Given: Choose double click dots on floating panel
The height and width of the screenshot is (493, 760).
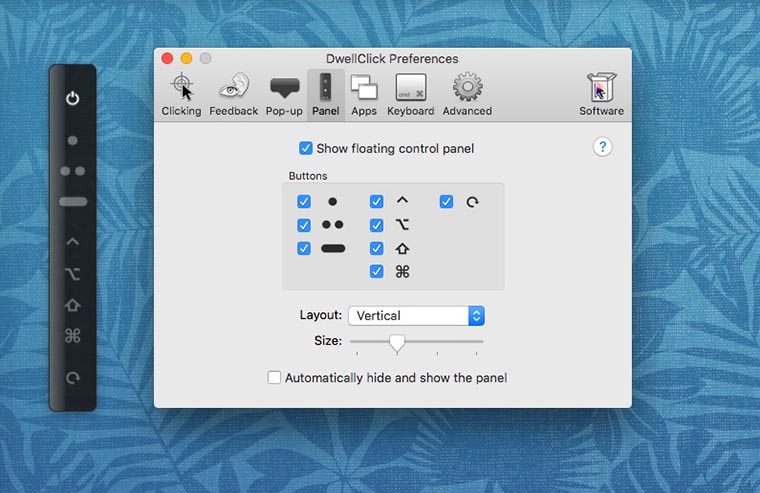Looking at the screenshot, I should (x=73, y=171).
